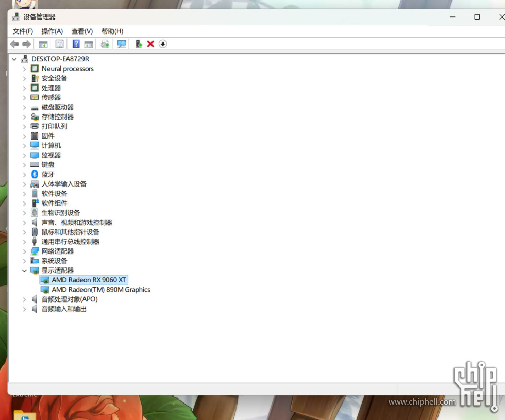Viewport: 505px width, 420px height.
Task: Expand the 固件 category arrow
Action: (x=25, y=136)
